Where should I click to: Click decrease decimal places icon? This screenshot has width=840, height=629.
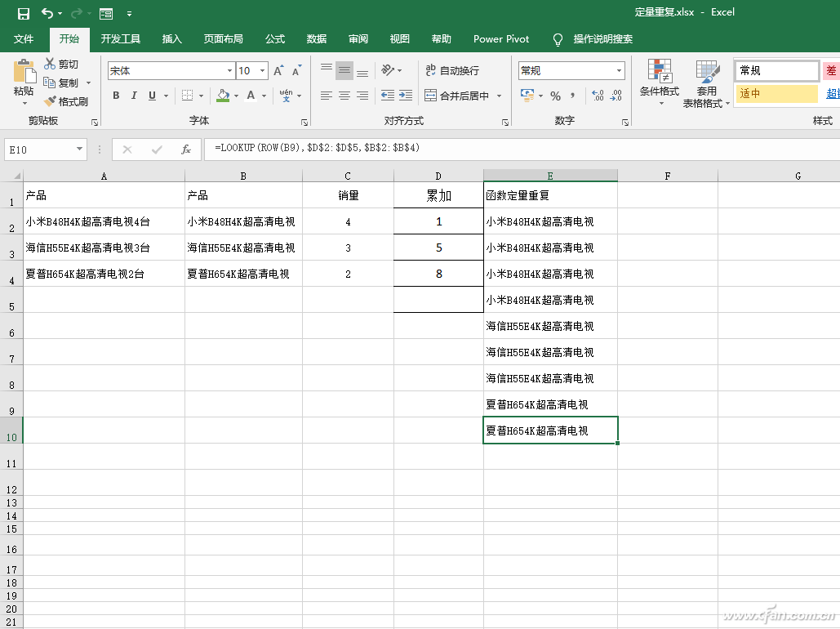pyautogui.click(x=616, y=96)
